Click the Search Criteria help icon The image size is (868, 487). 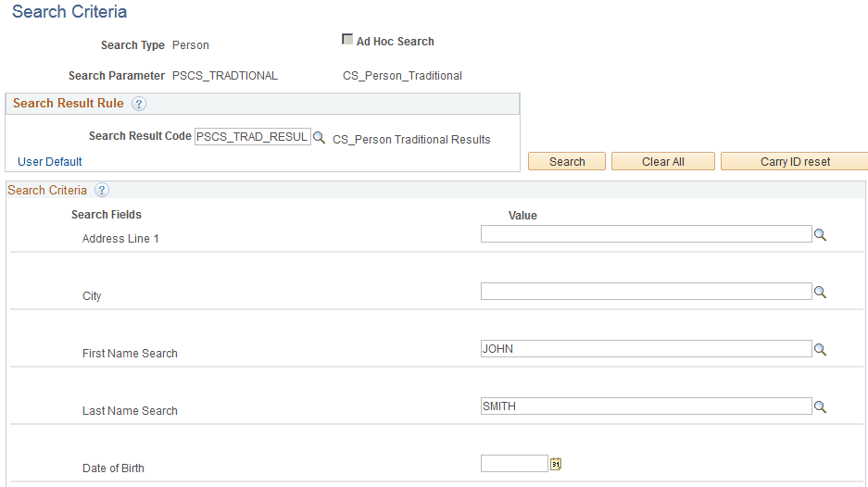tap(102, 191)
